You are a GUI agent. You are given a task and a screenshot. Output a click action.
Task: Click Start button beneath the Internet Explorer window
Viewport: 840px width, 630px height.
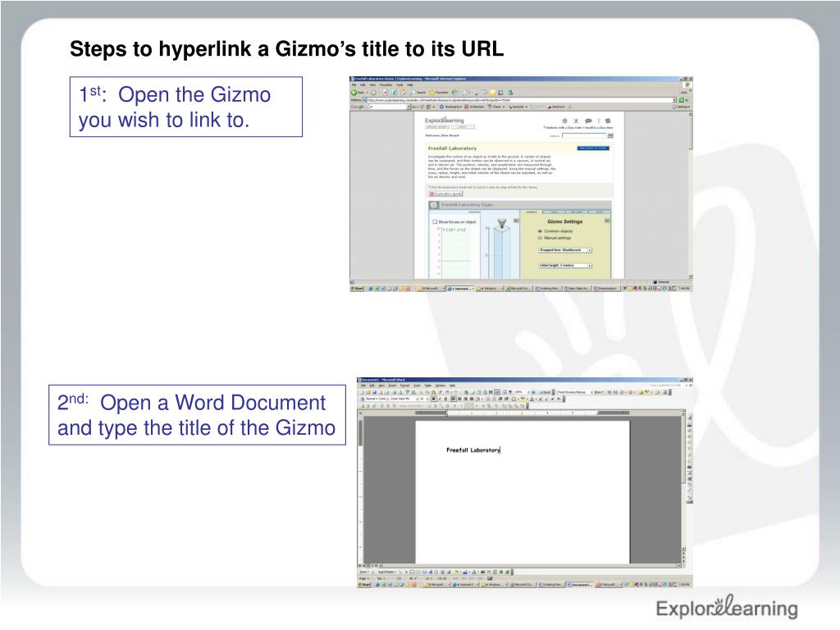(358, 288)
